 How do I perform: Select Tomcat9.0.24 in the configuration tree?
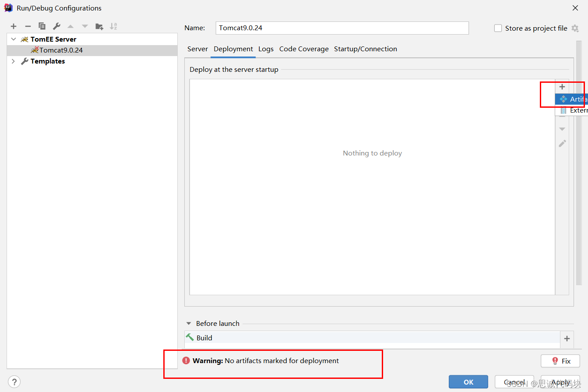coord(92,50)
